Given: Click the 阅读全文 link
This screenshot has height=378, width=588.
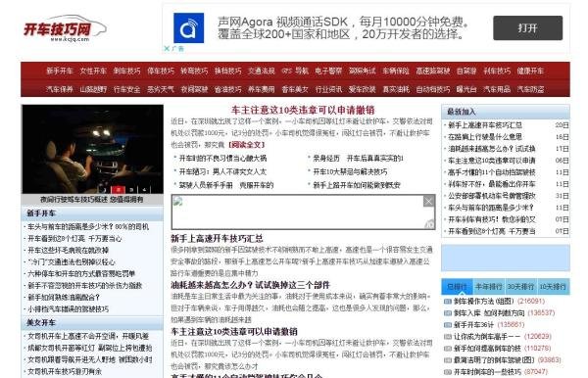Looking at the screenshot, I should [x=246, y=145].
